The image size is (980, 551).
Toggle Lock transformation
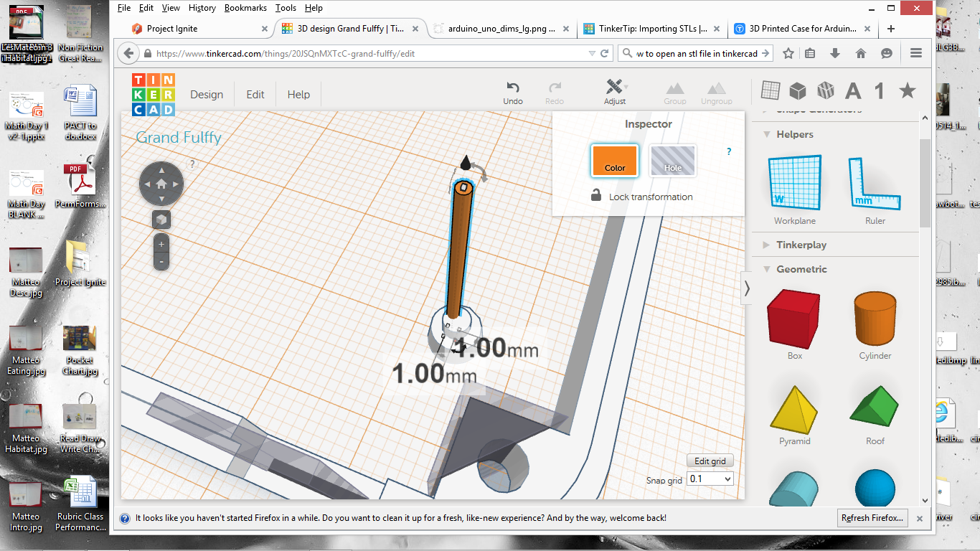(641, 196)
